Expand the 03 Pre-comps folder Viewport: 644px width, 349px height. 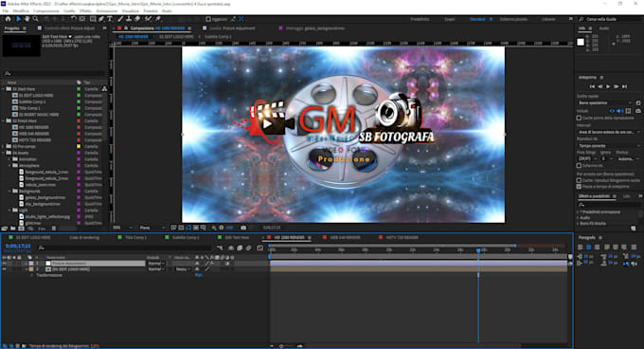(x=4, y=146)
